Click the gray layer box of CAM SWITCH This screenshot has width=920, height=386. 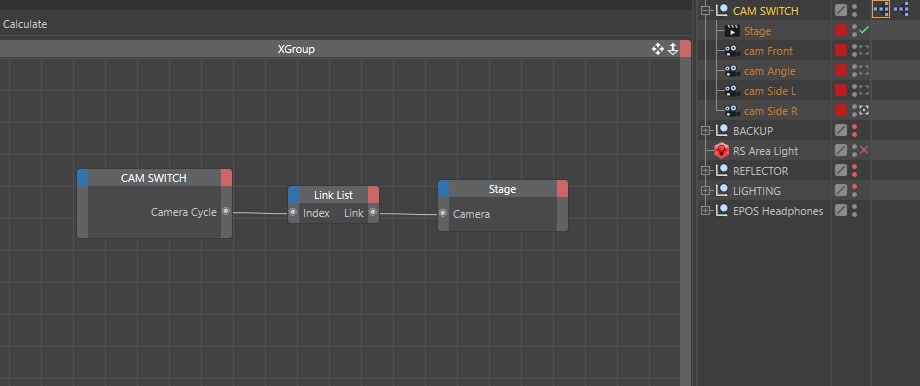click(x=841, y=10)
